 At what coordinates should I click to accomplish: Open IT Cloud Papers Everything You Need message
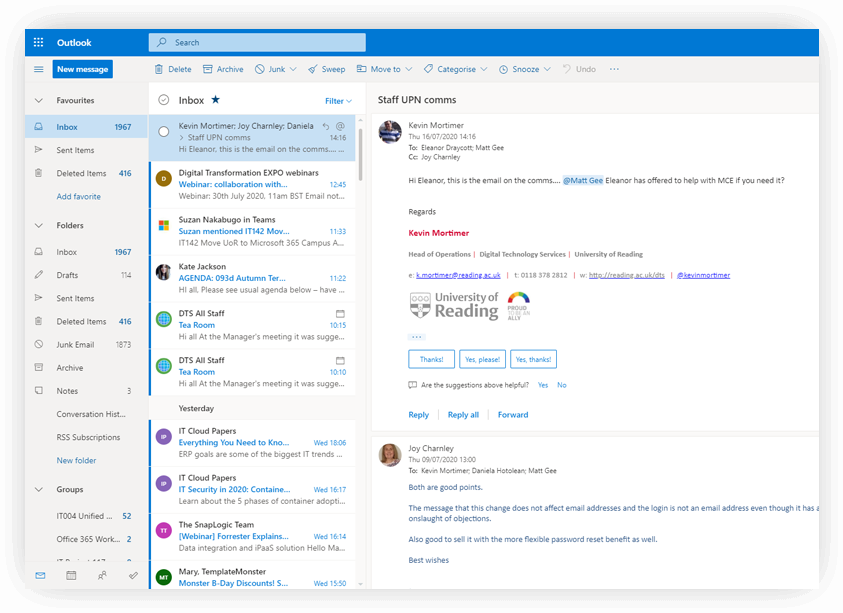pos(253,443)
